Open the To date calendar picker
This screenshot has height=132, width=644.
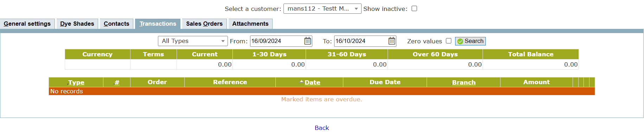coord(391,41)
